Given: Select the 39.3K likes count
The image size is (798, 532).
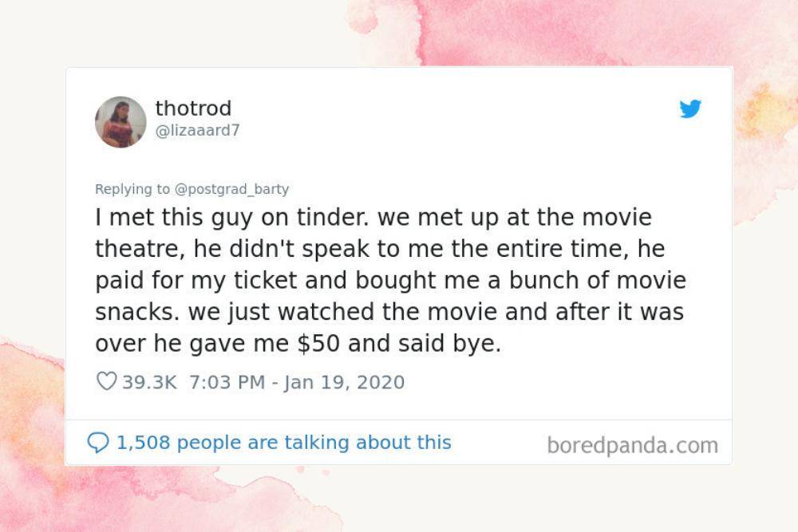Looking at the screenshot, I should click(149, 382).
